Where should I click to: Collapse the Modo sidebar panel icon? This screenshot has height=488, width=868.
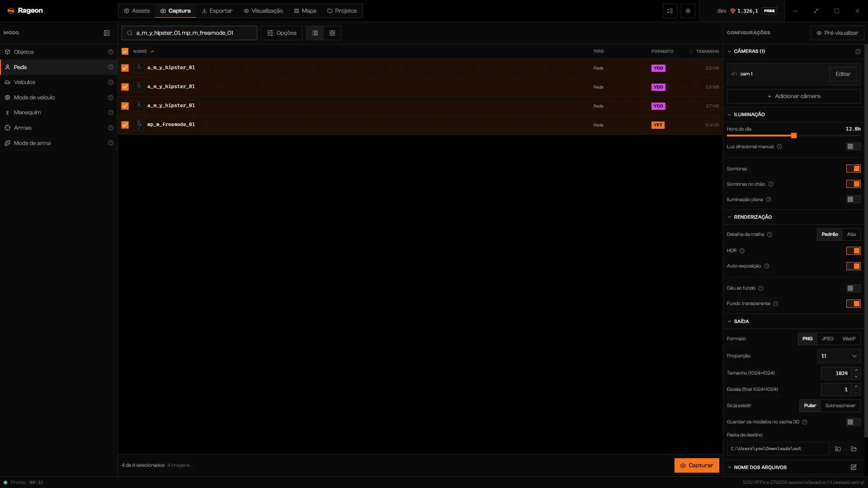107,33
